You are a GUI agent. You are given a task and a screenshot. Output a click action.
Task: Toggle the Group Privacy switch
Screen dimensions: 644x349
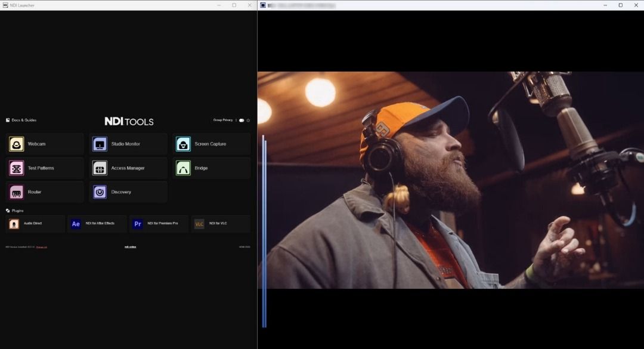click(241, 121)
